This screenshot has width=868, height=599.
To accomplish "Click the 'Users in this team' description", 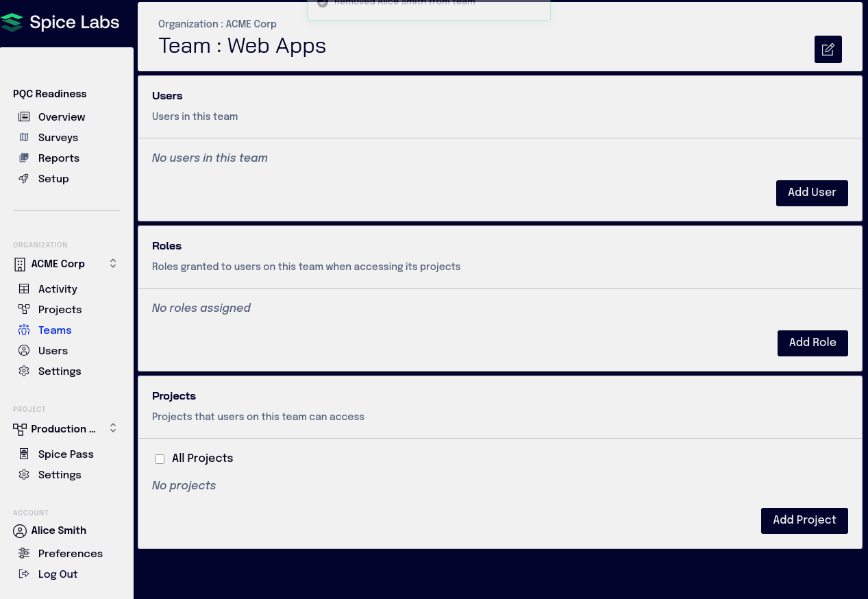I will 195,117.
